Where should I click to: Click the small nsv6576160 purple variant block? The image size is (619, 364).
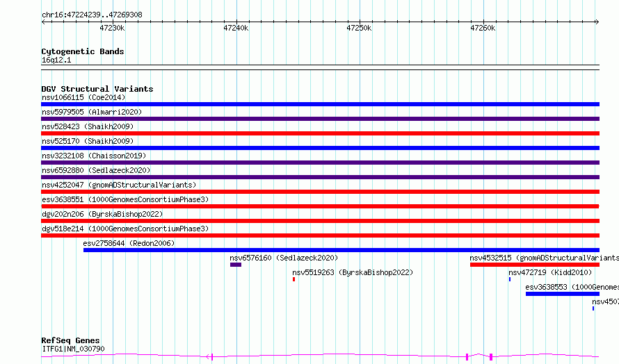coord(236,265)
